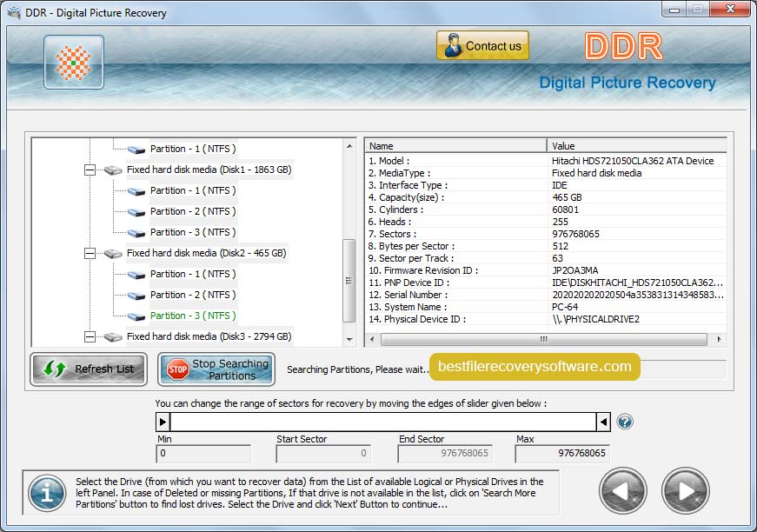The height and width of the screenshot is (532, 757).
Task: Click tree panel scroll up arrow
Action: pyautogui.click(x=349, y=146)
